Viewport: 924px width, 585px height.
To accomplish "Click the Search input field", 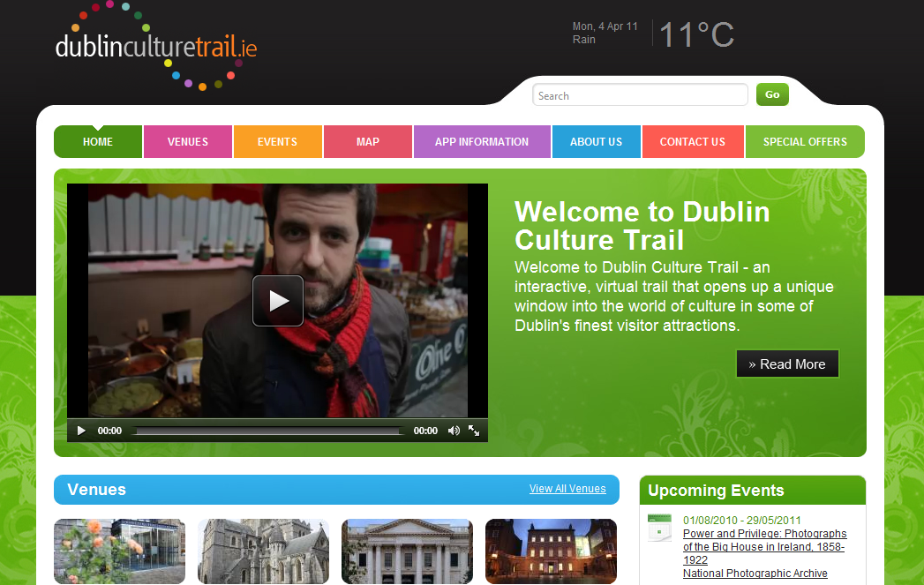I will pyautogui.click(x=640, y=95).
